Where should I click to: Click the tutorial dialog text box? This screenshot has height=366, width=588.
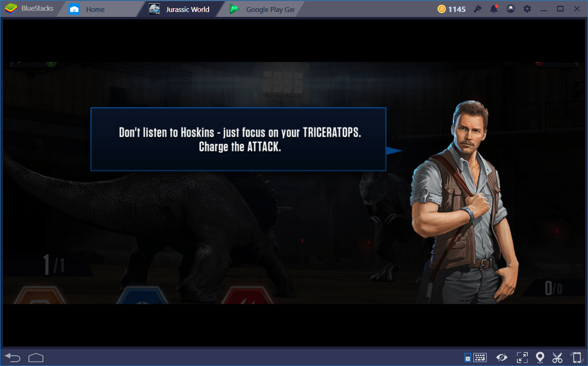(238, 139)
